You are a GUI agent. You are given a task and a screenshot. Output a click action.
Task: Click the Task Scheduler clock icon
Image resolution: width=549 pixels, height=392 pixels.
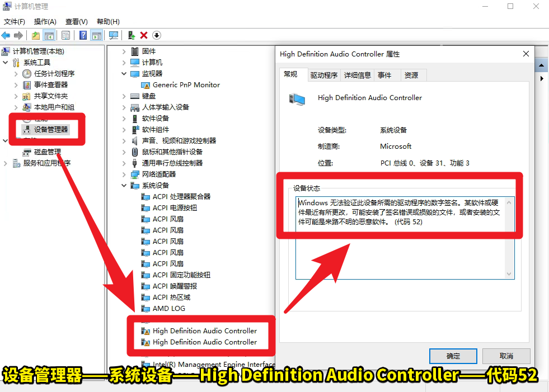pos(27,74)
